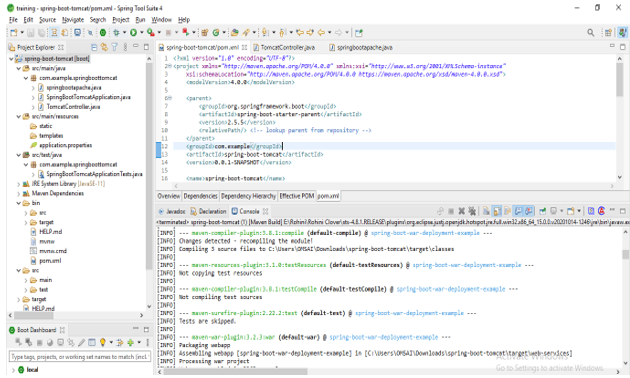The image size is (630, 378).
Task: Open the New wizard dropdown arrow
Action: (x=22, y=33)
